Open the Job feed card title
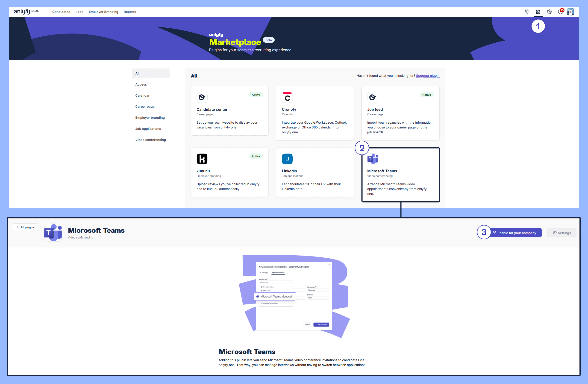The image size is (588, 384). 375,109
